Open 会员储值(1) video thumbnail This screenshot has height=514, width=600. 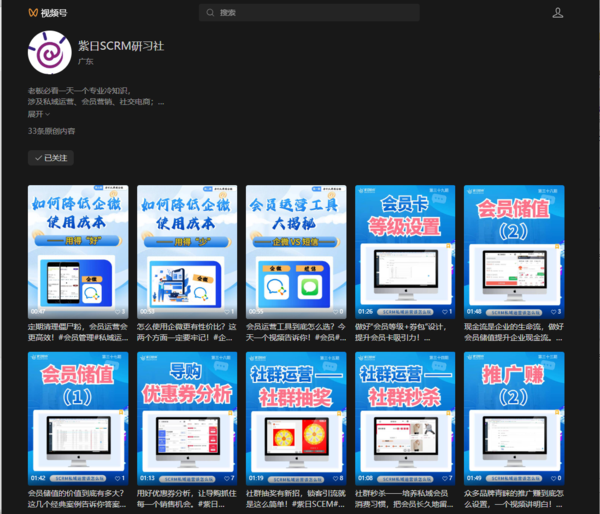pos(78,418)
